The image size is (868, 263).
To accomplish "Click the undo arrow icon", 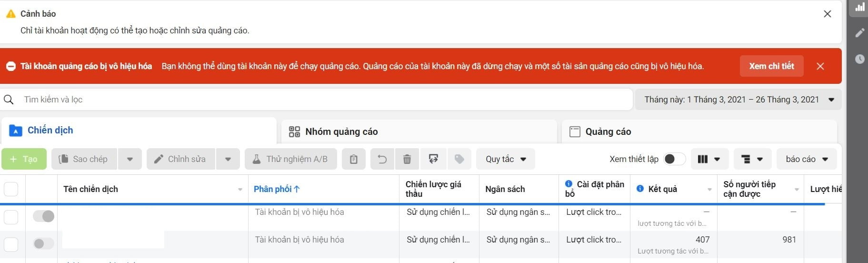I will (x=382, y=159).
